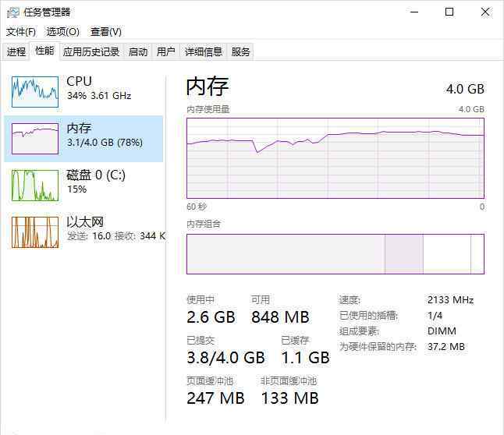Switch to the 服务 tab

[240, 51]
